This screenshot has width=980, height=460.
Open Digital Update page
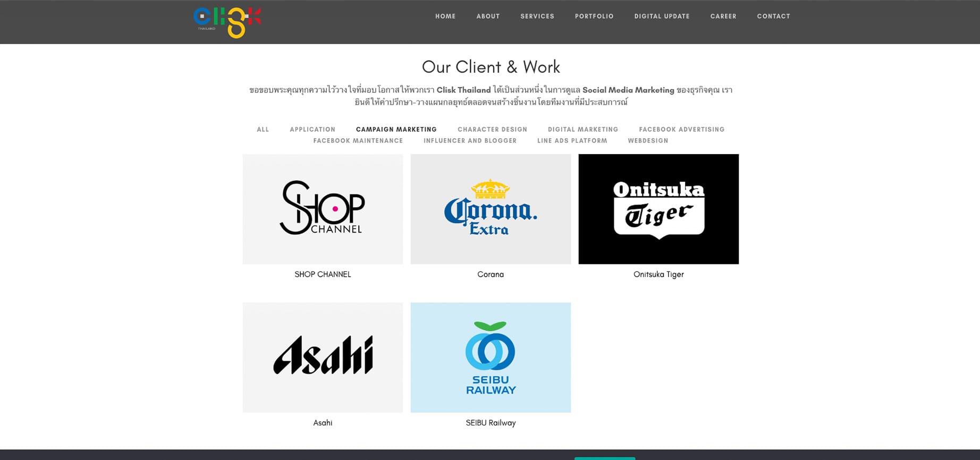click(x=662, y=16)
